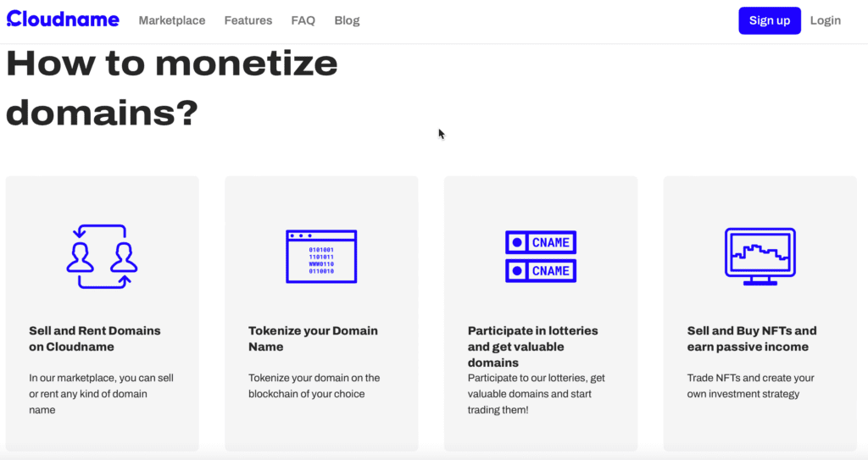
Task: Click the 'How to monetize domains?' heading
Action: tap(172, 88)
